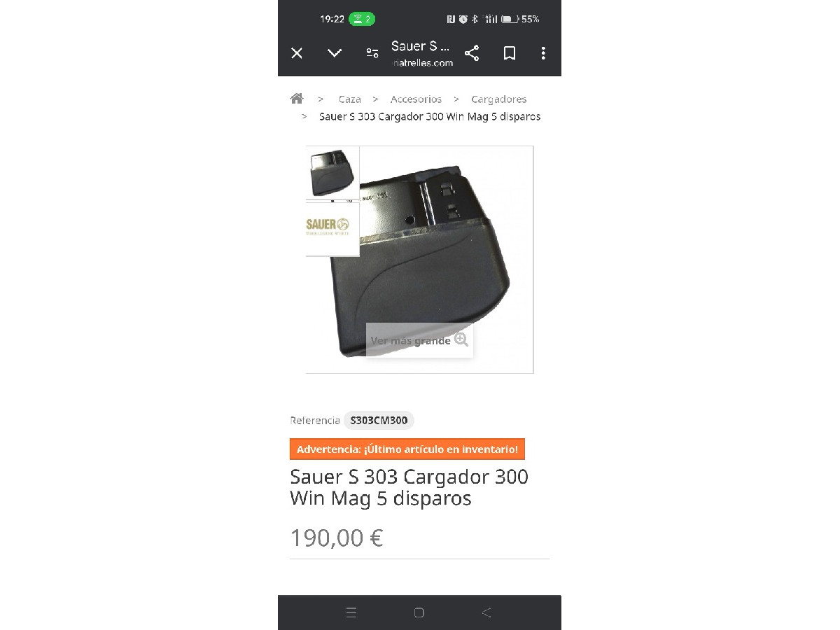Tap the page title in address bar
The image size is (840, 630).
click(x=422, y=46)
